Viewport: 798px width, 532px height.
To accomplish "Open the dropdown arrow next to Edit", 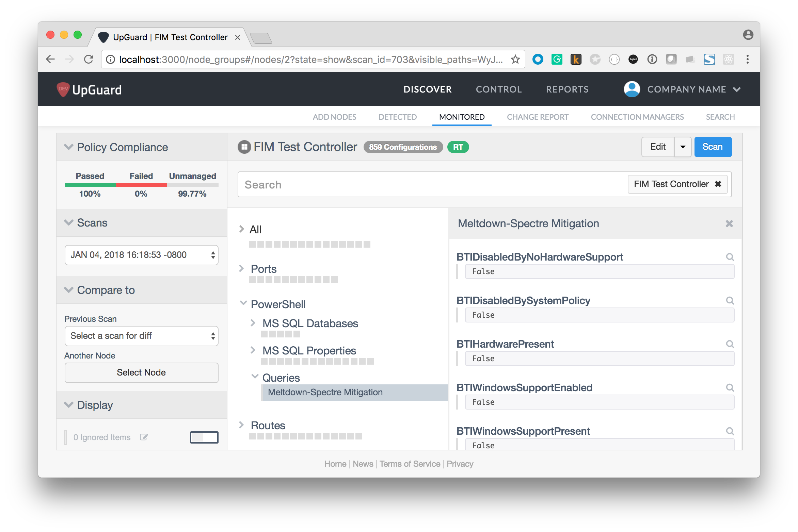I will coord(683,147).
